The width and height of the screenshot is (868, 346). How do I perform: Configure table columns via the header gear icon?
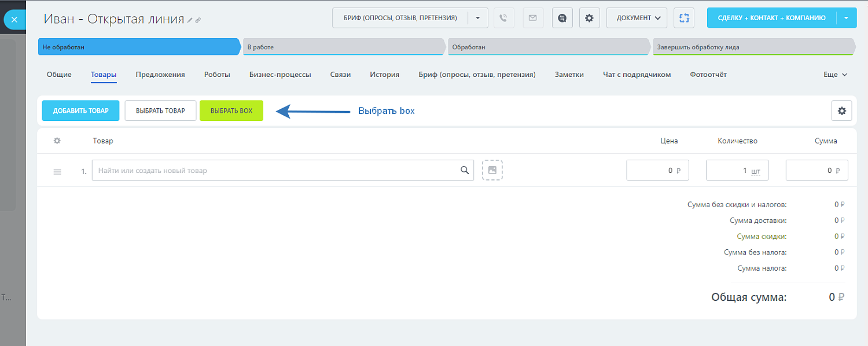[56, 141]
